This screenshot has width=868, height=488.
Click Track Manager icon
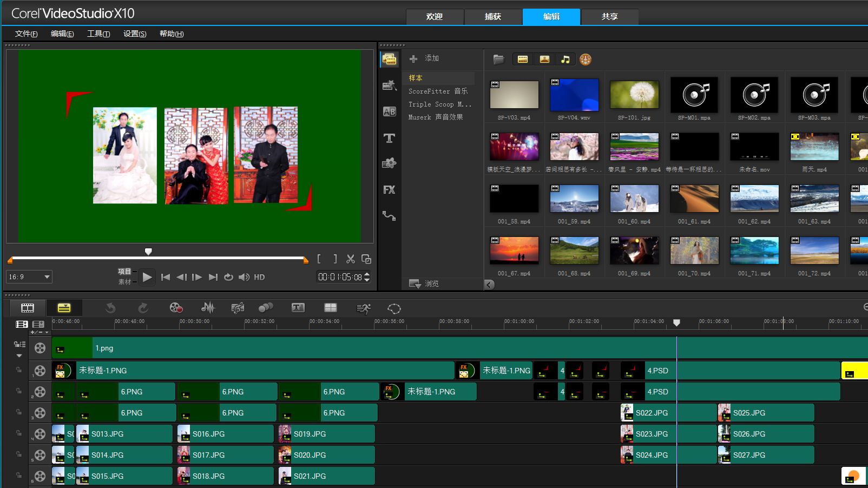(x=38, y=324)
